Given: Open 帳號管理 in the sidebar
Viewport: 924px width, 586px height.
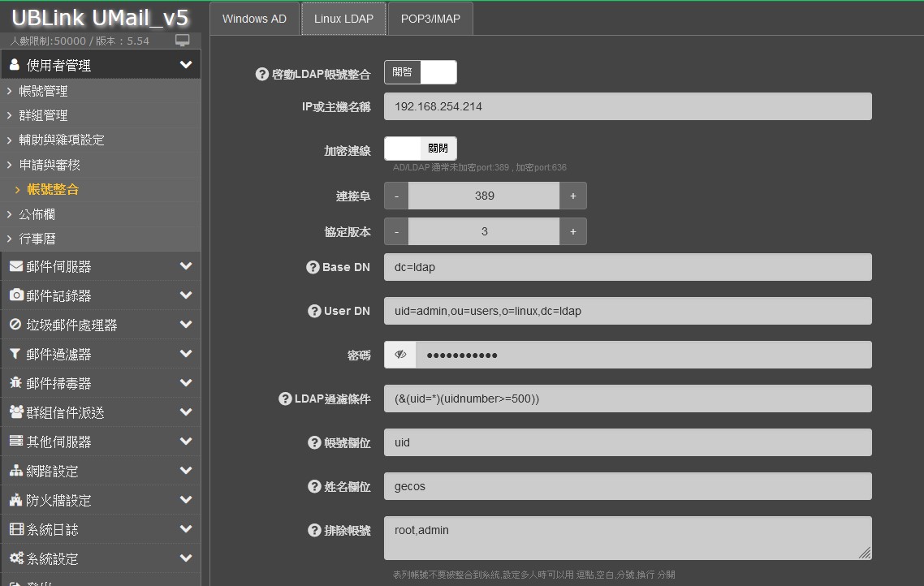Looking at the screenshot, I should [x=43, y=91].
